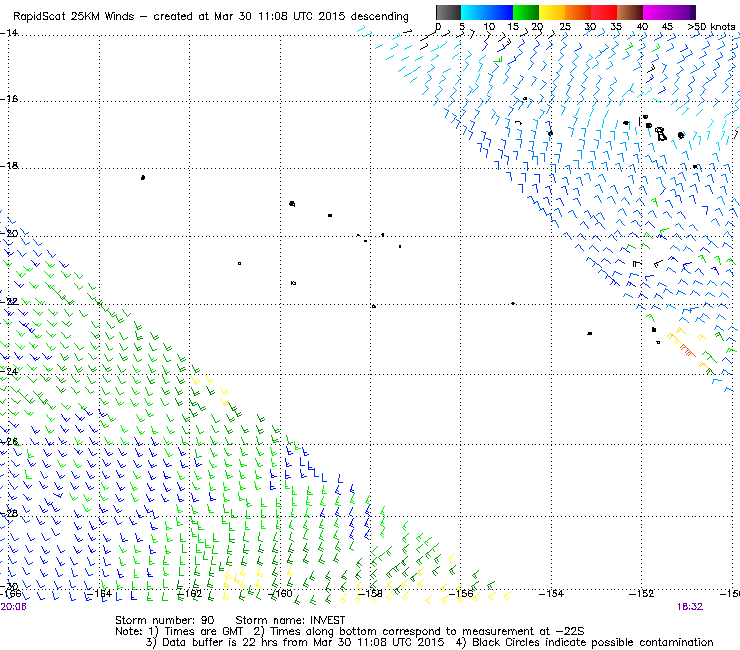Click the '-28' latitude label

[9, 513]
